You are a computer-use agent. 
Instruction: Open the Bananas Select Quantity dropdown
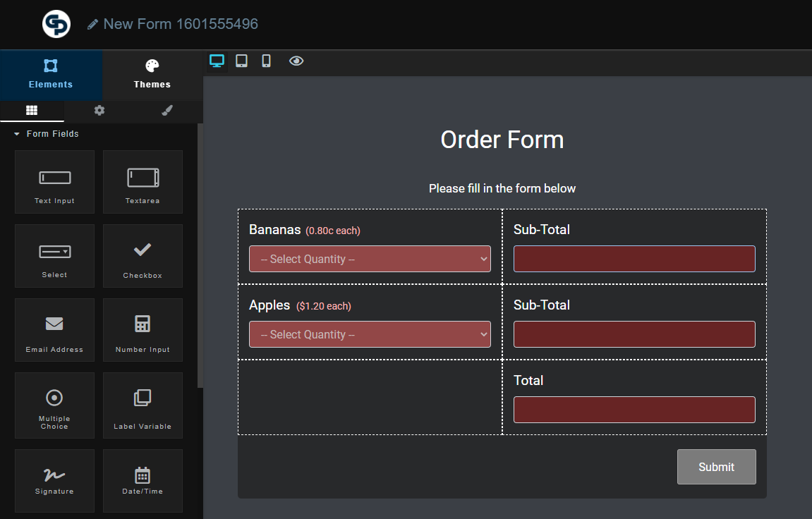click(370, 259)
